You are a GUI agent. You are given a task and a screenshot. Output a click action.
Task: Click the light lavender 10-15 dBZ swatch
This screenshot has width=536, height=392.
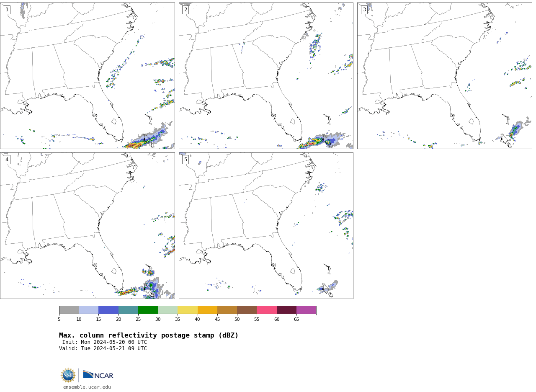coord(89,310)
